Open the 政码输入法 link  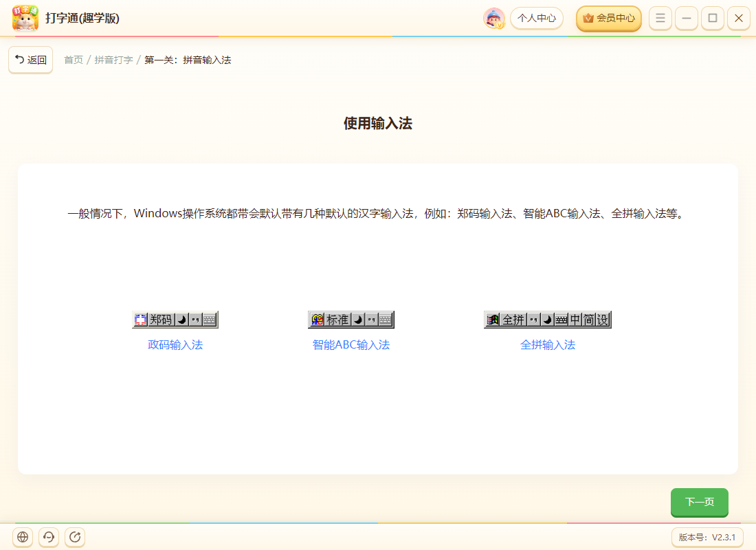[175, 345]
